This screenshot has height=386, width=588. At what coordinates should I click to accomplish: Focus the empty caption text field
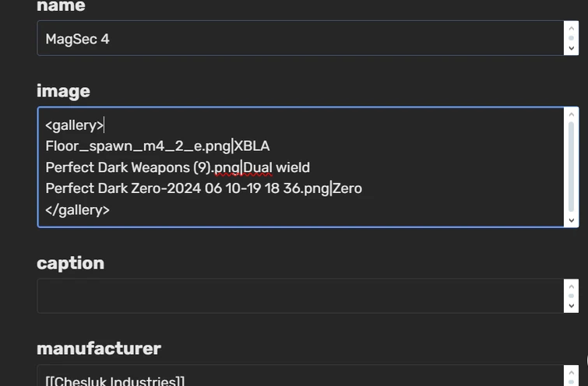[296, 297]
